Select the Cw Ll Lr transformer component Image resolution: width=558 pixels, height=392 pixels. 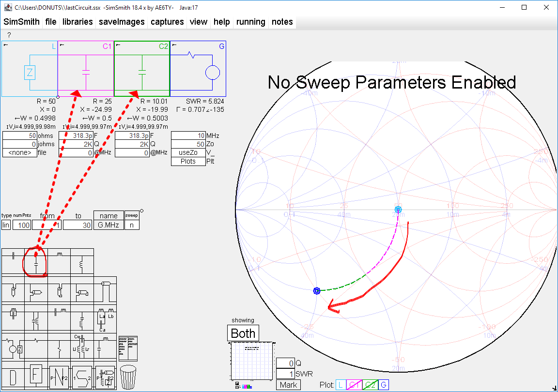[x=82, y=346]
